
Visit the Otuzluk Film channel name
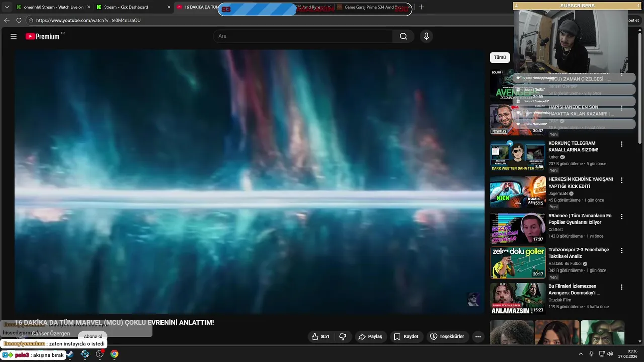click(x=559, y=300)
